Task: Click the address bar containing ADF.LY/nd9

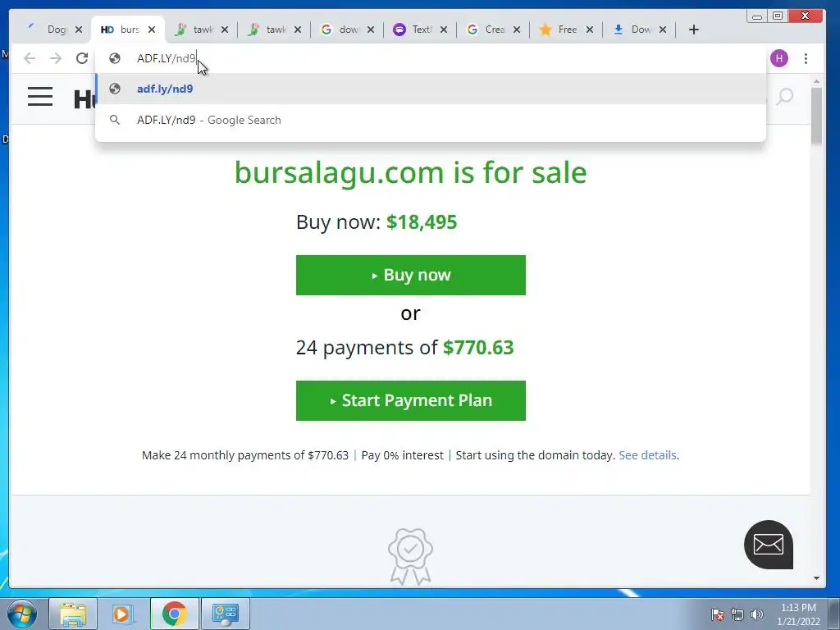Action: (x=430, y=58)
